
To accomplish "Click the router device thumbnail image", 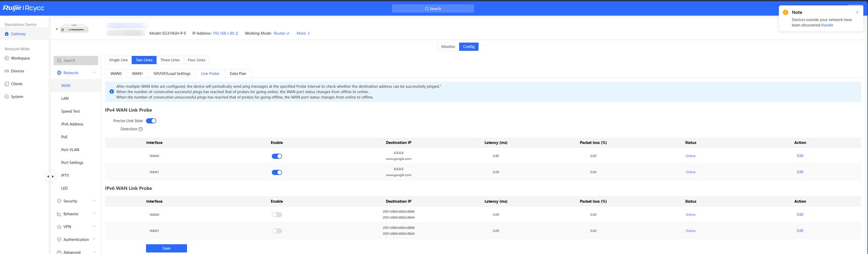I will 74,28.
